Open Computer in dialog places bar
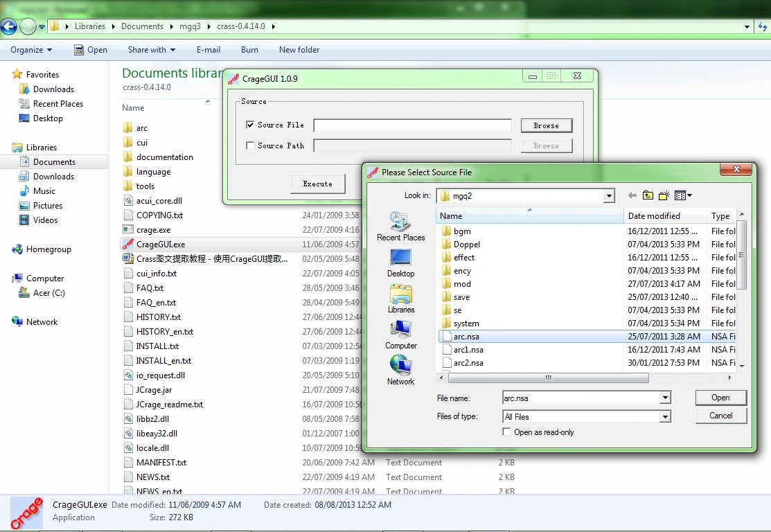This screenshot has height=532, width=771. click(x=401, y=335)
